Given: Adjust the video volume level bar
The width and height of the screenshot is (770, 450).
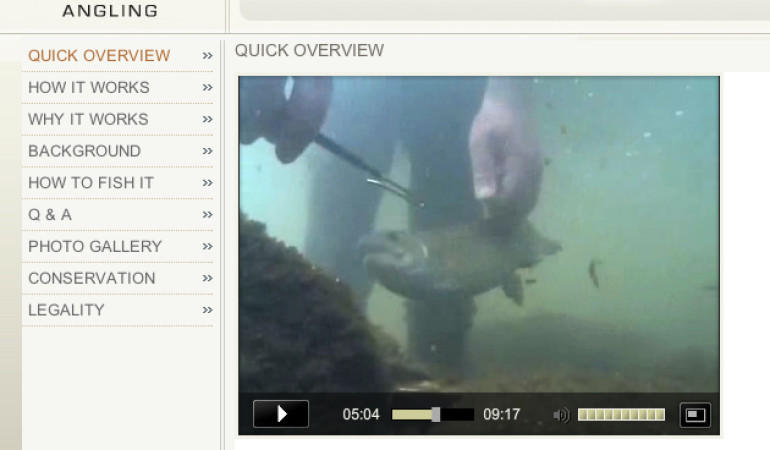Looking at the screenshot, I should (x=621, y=415).
